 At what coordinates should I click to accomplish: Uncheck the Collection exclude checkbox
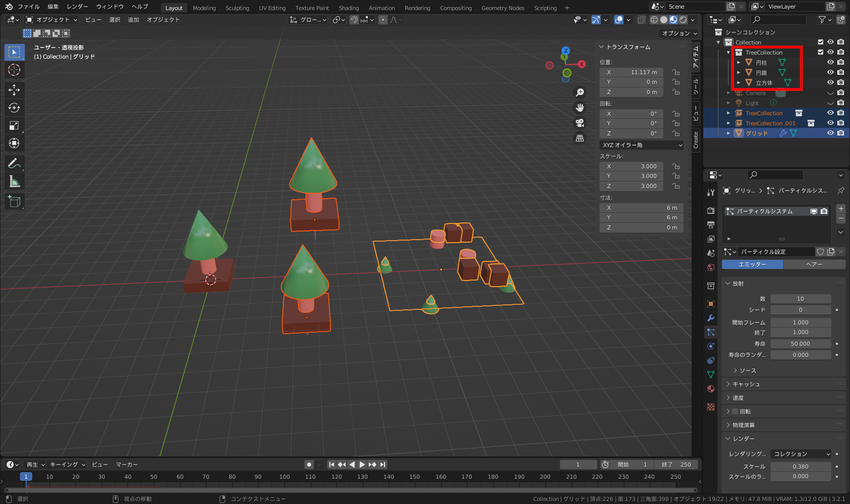pos(821,42)
